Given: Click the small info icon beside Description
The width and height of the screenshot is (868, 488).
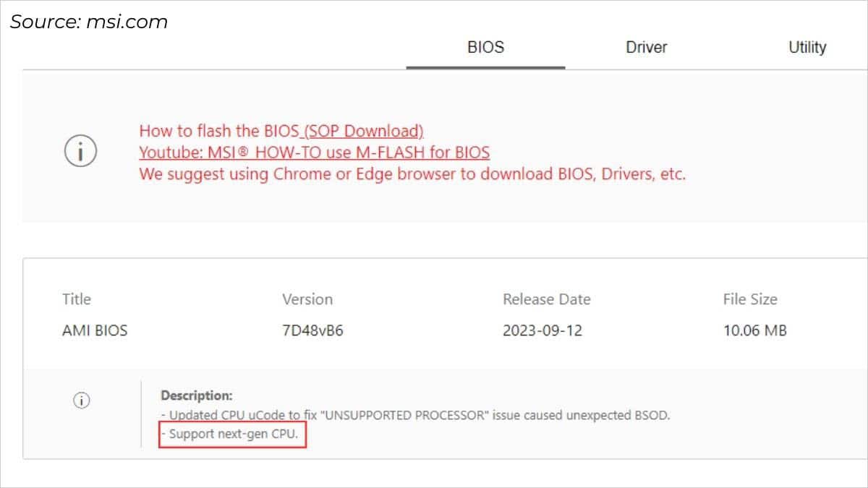Looking at the screenshot, I should (x=82, y=401).
